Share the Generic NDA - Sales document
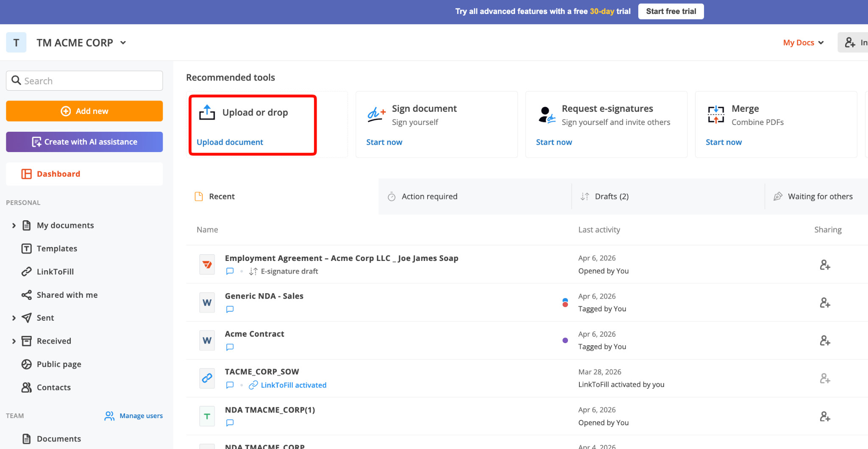Image resolution: width=868 pixels, height=449 pixels. 825,303
